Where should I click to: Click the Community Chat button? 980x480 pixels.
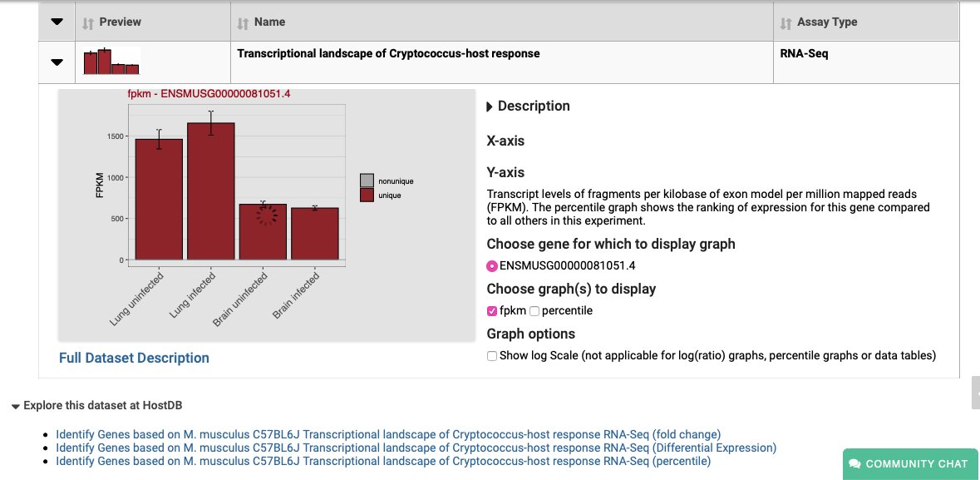point(909,464)
